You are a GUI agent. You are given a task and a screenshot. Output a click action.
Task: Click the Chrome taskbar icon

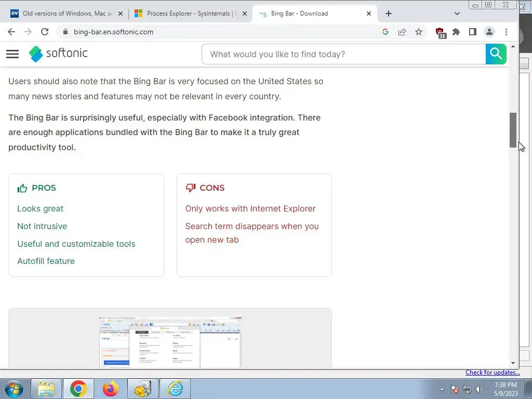78,389
